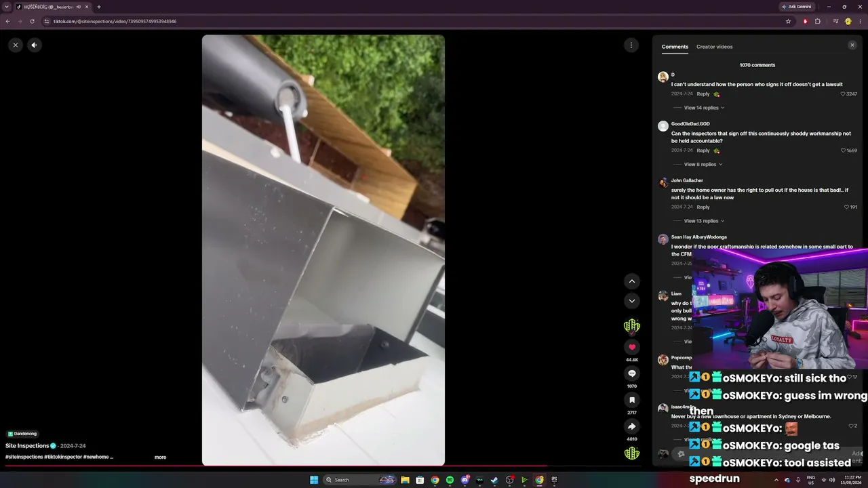Reply to GoodOleDad.GOD's comment
Image resolution: width=868 pixels, height=488 pixels.
[703, 150]
